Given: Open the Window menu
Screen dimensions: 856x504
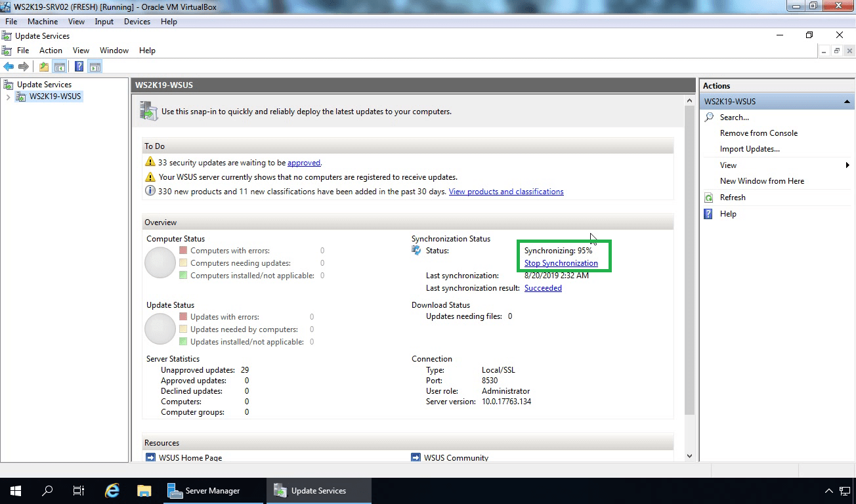Looking at the screenshot, I should [x=114, y=51].
